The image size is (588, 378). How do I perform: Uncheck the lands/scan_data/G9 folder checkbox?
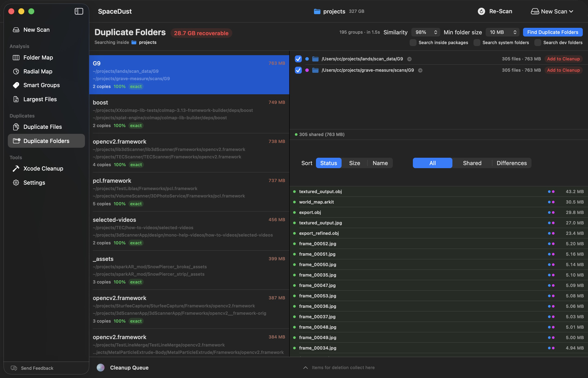[x=298, y=59]
